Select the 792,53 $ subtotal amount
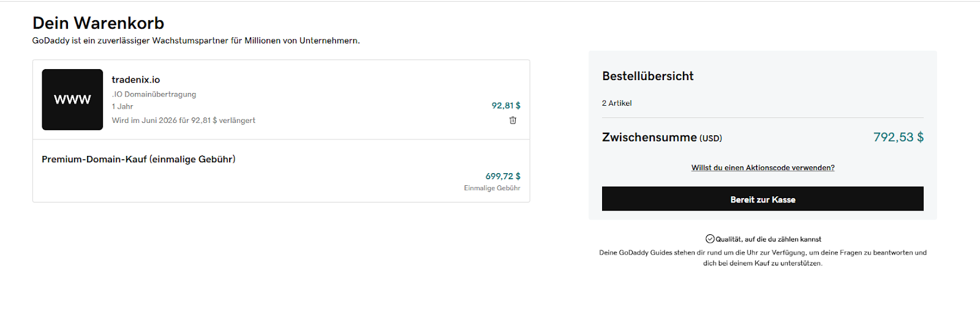 pos(899,137)
